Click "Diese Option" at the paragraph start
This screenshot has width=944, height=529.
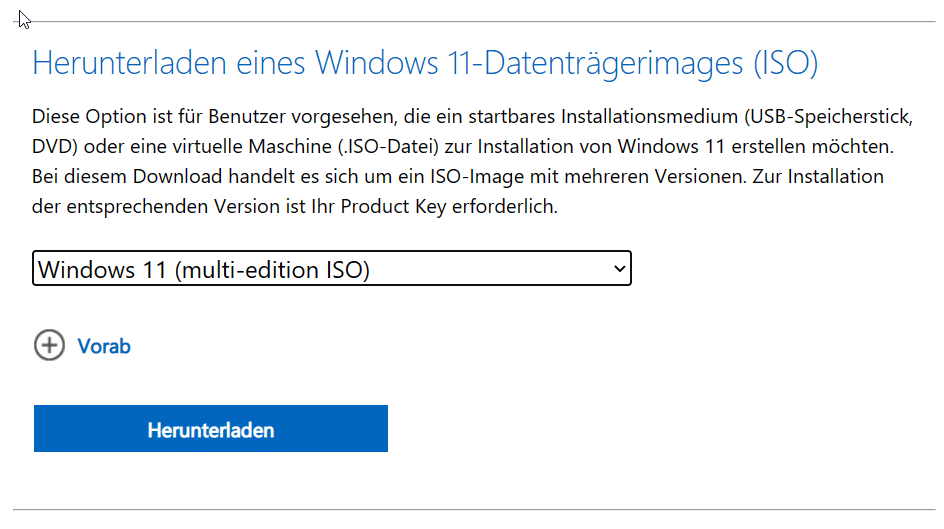[84, 116]
